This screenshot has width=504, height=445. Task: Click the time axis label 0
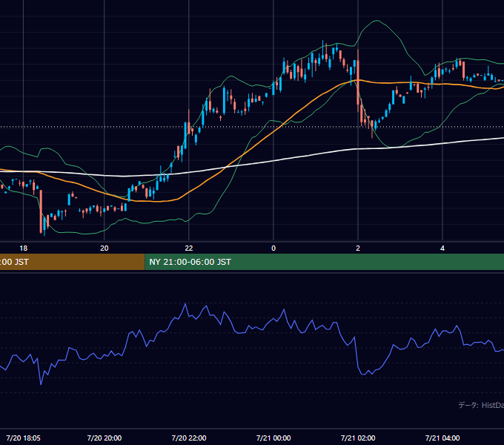point(273,248)
